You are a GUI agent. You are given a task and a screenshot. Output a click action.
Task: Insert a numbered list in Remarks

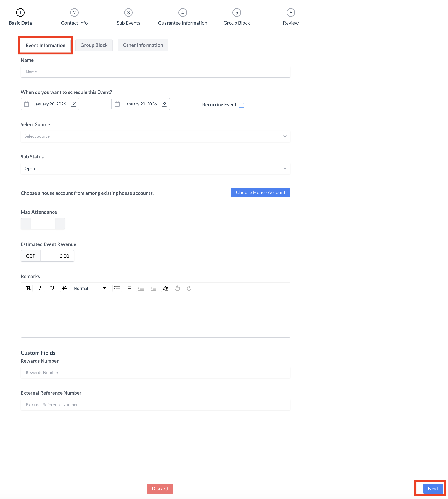coord(129,288)
